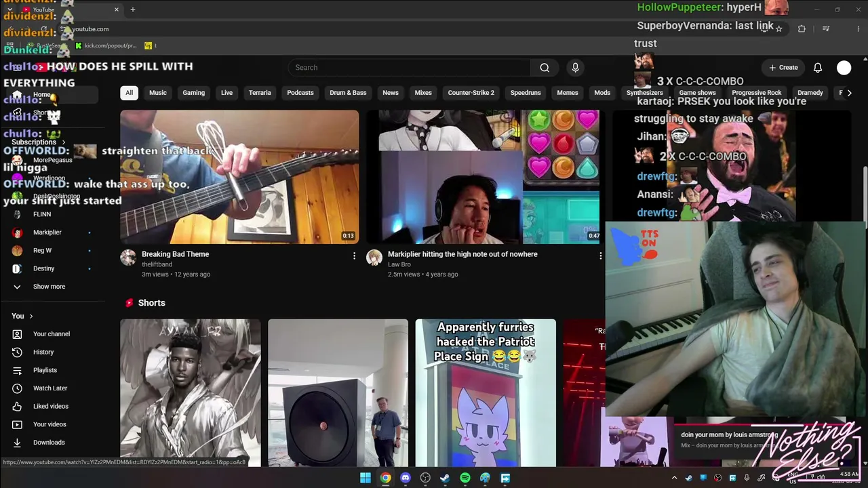The image size is (868, 488).
Task: Show hidden system tray icons
Action: pos(674,478)
